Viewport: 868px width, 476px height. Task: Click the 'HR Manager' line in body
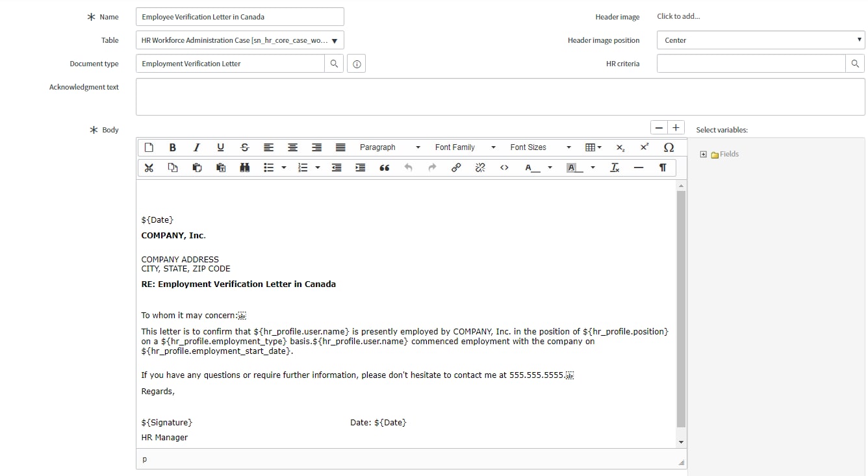coord(164,438)
